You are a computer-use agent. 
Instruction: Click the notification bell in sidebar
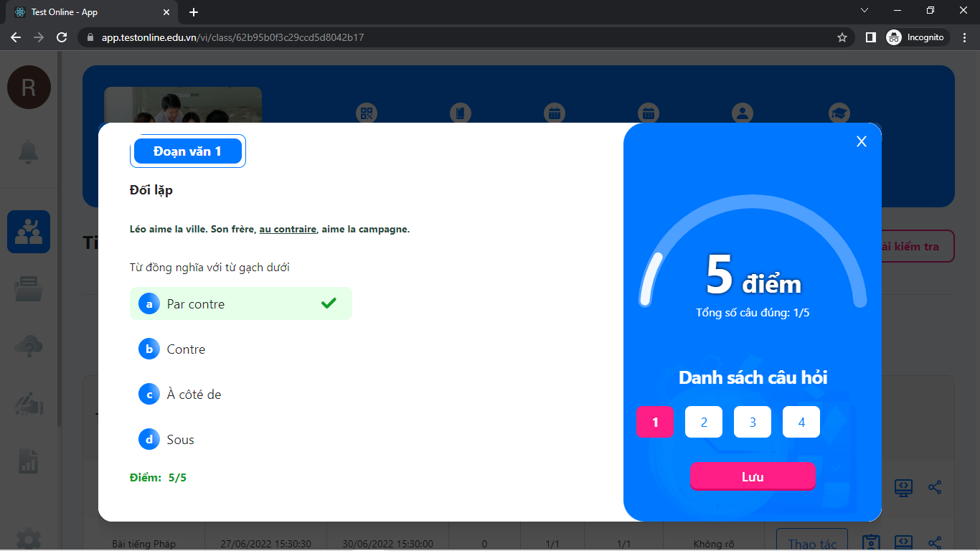29,151
